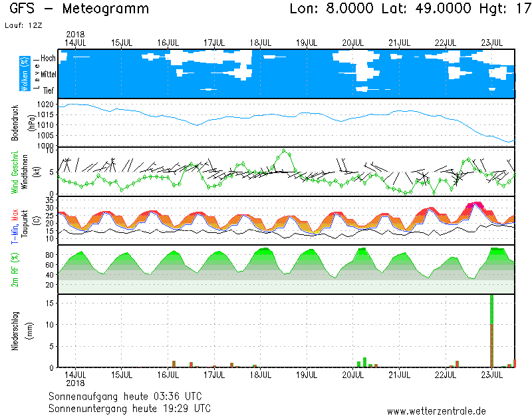Image resolution: width=532 pixels, height=416 pixels.
Task: Click the www.wetterzentrale.de website link
Action: coord(436,411)
